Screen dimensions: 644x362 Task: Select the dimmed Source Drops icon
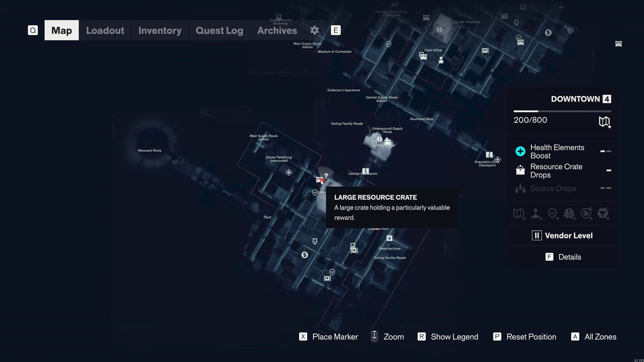pyautogui.click(x=520, y=188)
